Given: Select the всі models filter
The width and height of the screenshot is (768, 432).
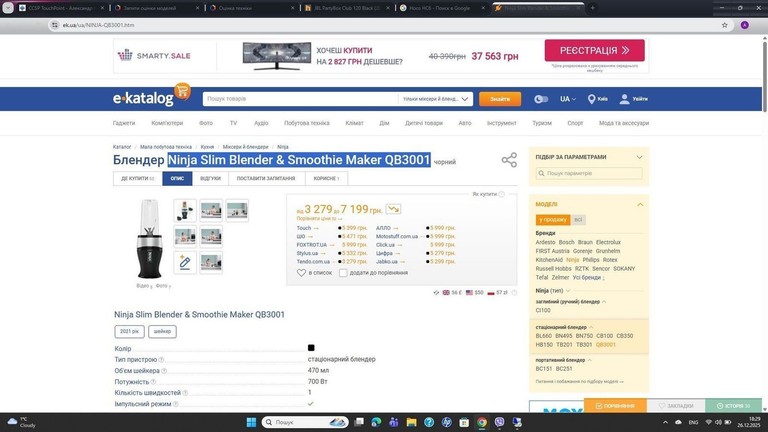Looking at the screenshot, I should 578,219.
